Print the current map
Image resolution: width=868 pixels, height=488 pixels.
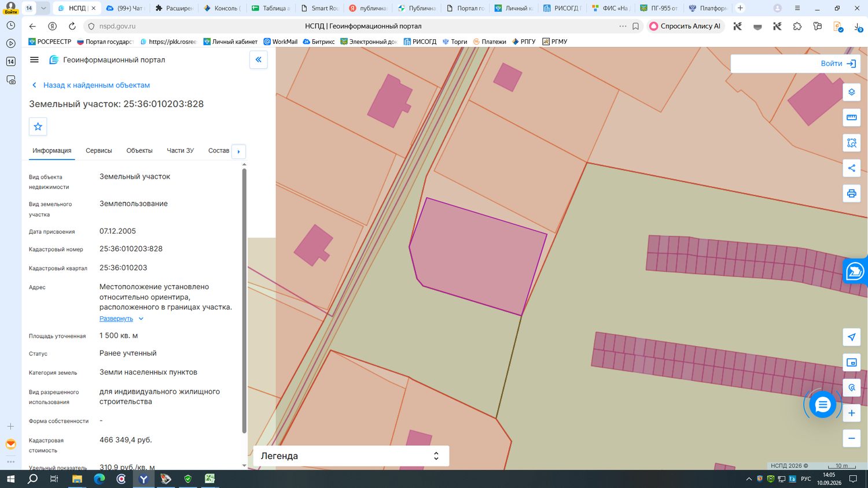pyautogui.click(x=851, y=193)
